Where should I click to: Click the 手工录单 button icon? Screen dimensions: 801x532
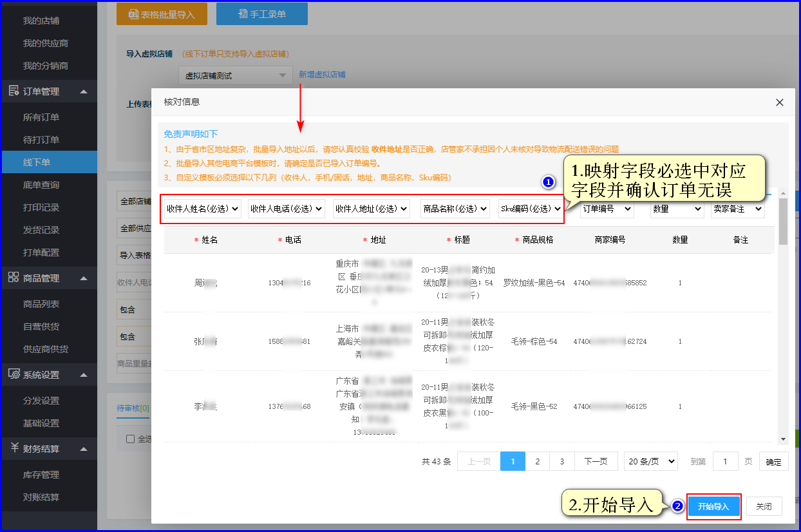(243, 14)
